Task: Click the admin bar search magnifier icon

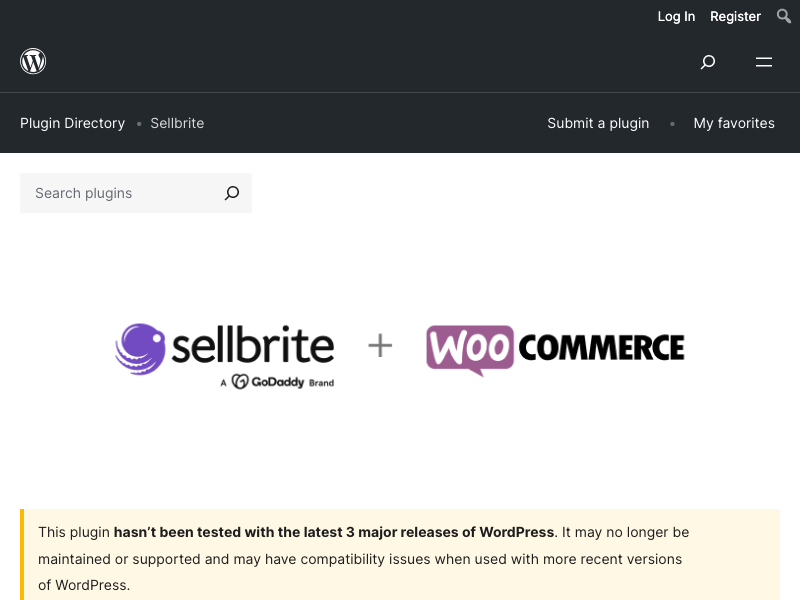Action: 784,16
